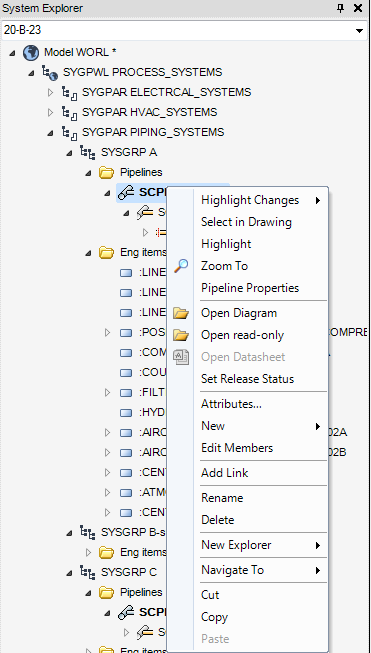This screenshot has width=371, height=653.
Task: Click the SYSGRP C Pipelines folder icon
Action: click(107, 592)
